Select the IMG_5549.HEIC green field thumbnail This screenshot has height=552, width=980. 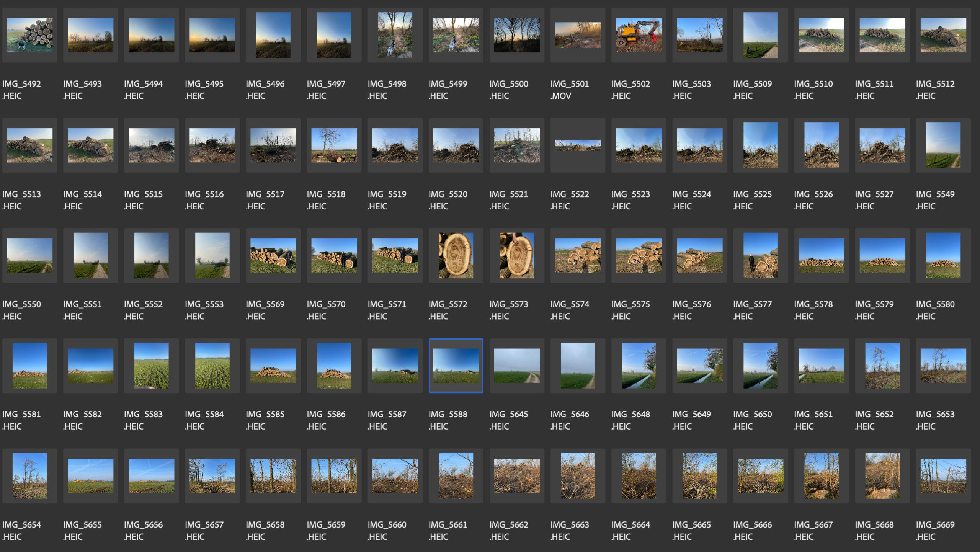coord(943,145)
